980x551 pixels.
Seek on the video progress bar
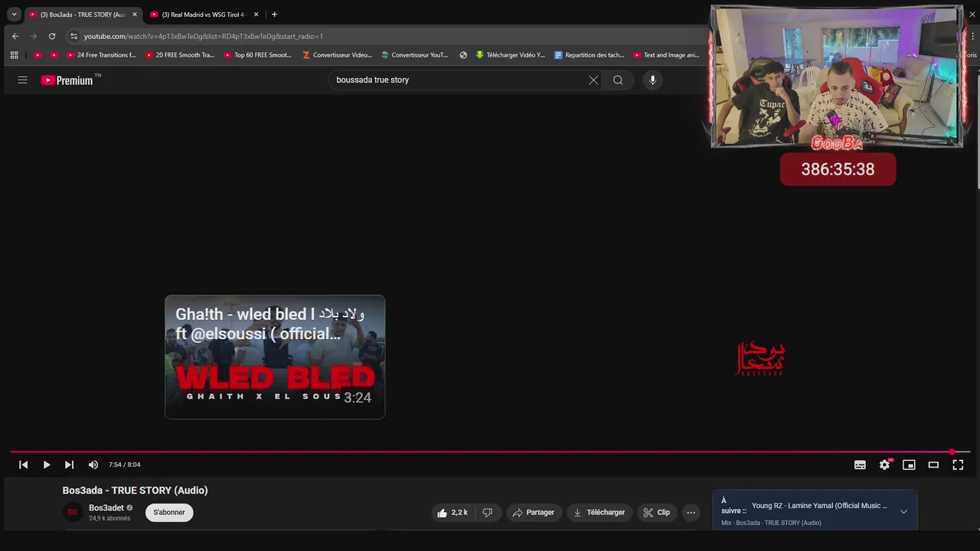point(490,452)
